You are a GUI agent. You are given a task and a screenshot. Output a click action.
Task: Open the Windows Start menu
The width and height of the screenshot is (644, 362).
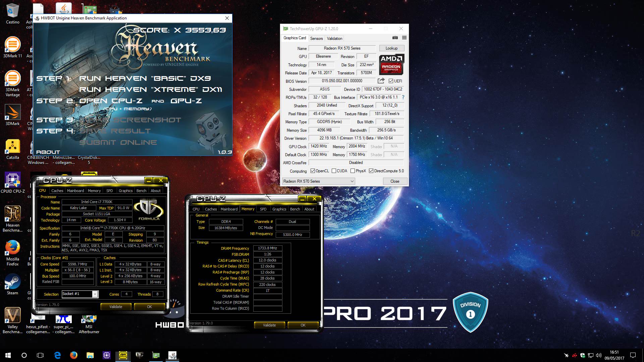pyautogui.click(x=8, y=355)
